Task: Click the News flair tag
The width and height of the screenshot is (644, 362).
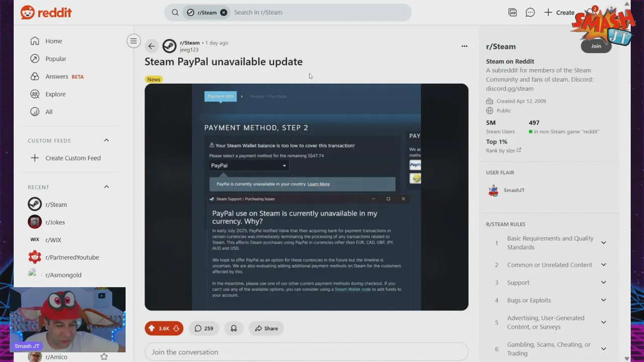Action: (x=153, y=79)
